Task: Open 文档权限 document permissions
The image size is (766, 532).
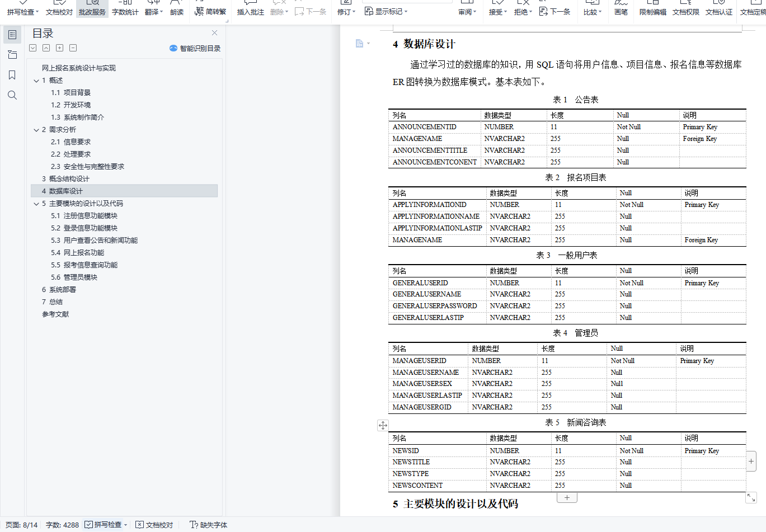Action: tap(686, 8)
